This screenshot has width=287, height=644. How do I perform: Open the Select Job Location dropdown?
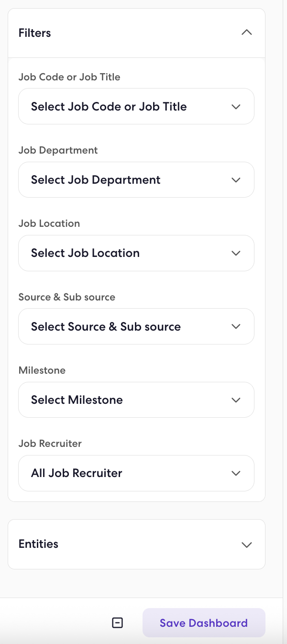pos(136,253)
